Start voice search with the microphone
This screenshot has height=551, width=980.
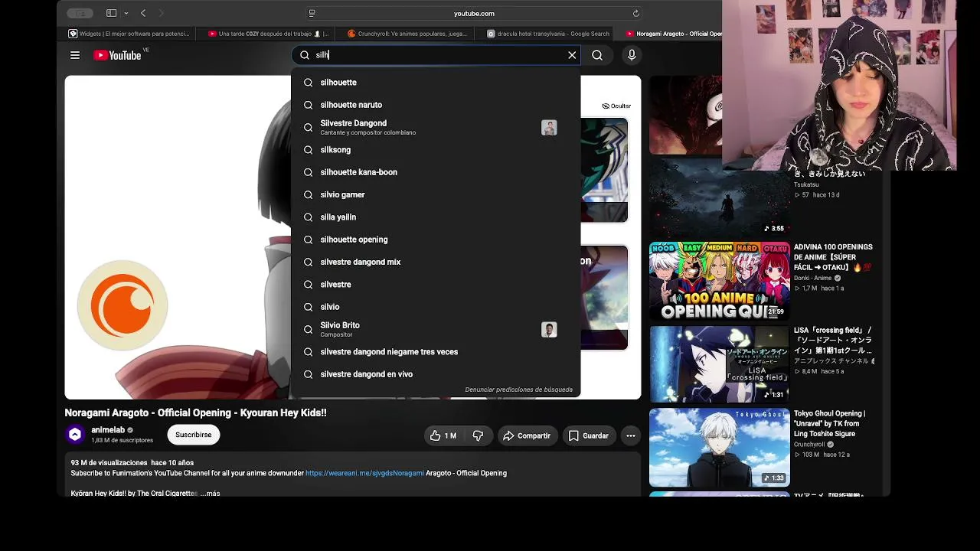pyautogui.click(x=632, y=55)
